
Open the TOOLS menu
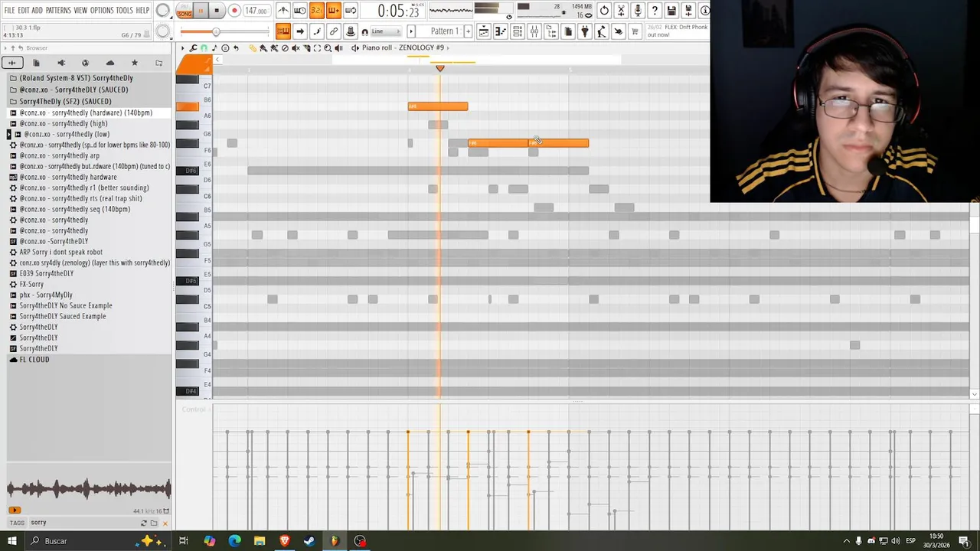pos(124,10)
